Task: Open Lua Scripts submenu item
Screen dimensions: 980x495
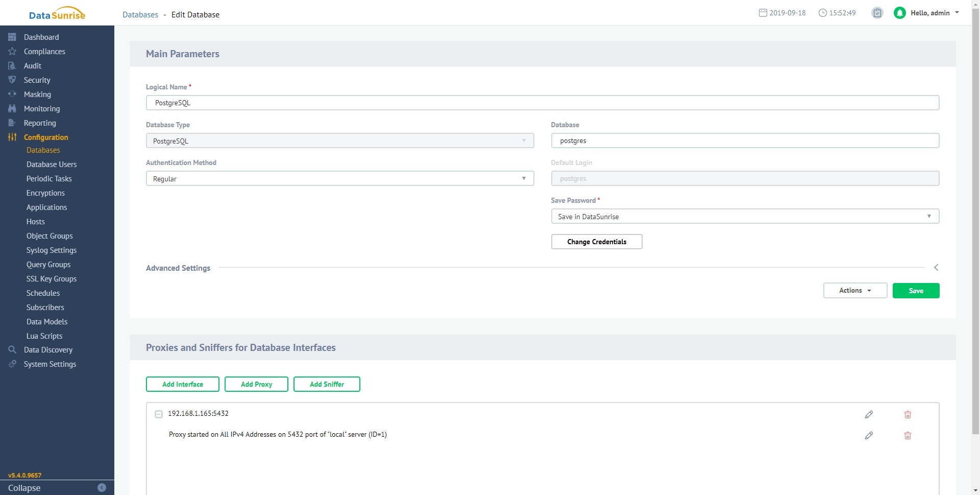Action: point(44,336)
